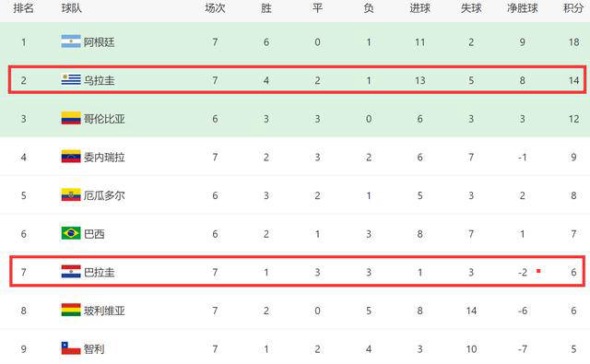Click the Venezuela flag icon

point(71,157)
